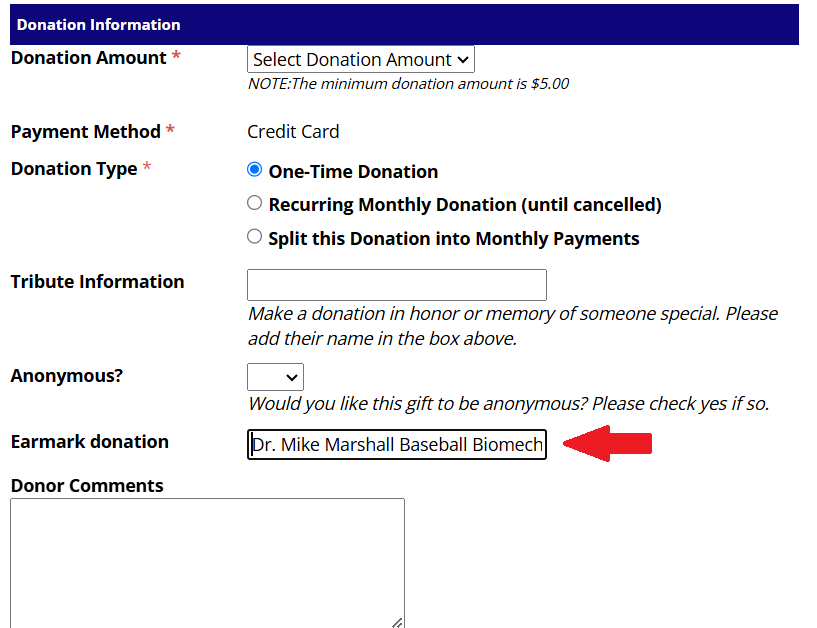This screenshot has width=817, height=628.
Task: Click the Tribute Information text box
Action: point(396,285)
